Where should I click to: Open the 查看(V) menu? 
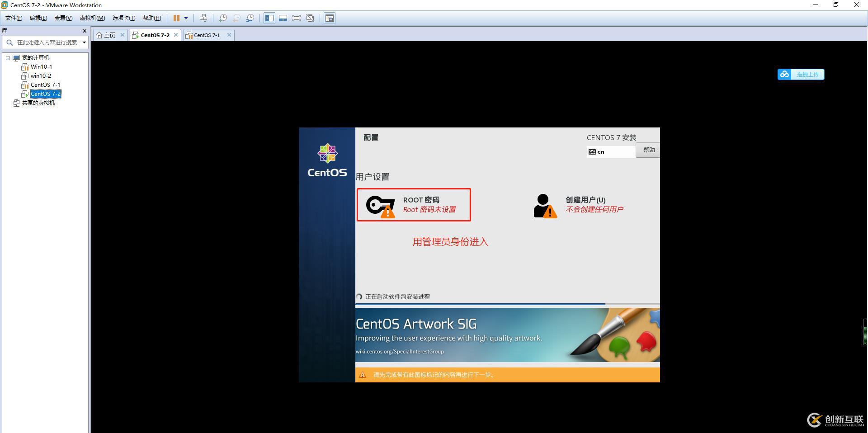coord(63,18)
